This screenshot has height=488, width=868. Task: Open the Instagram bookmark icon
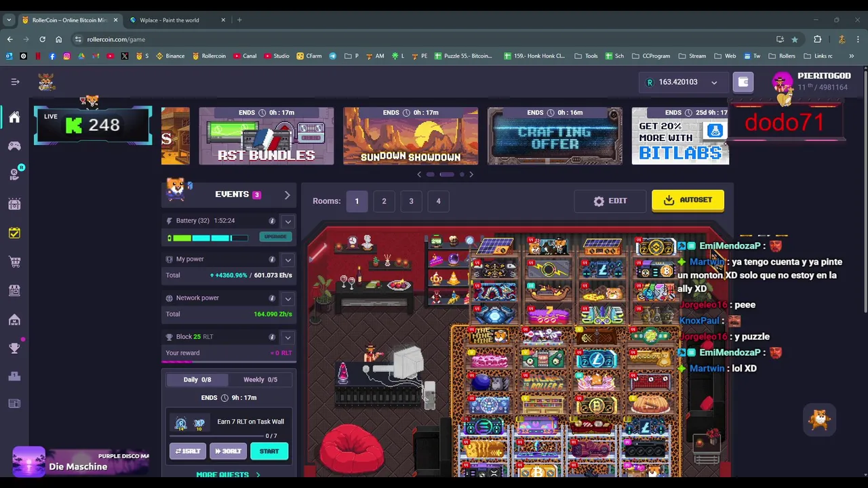click(66, 56)
